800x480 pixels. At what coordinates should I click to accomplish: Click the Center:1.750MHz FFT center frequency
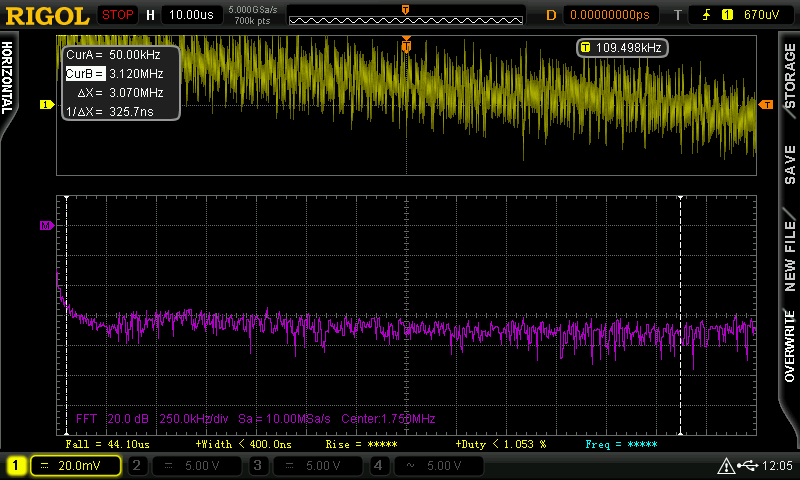pos(388,419)
